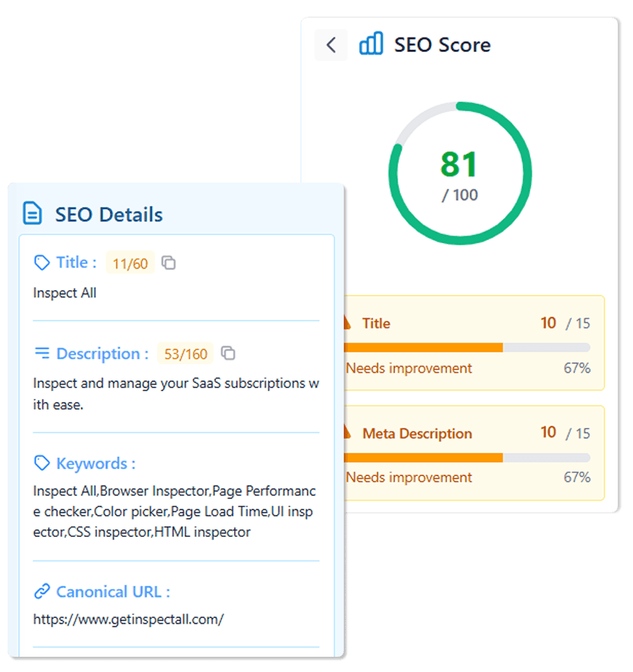Click the 81 score circular gauge
Viewport: 633px width, 672px height.
(x=460, y=173)
